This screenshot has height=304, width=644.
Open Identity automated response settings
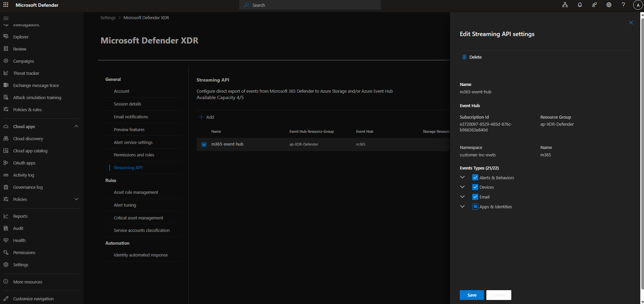coord(141,255)
